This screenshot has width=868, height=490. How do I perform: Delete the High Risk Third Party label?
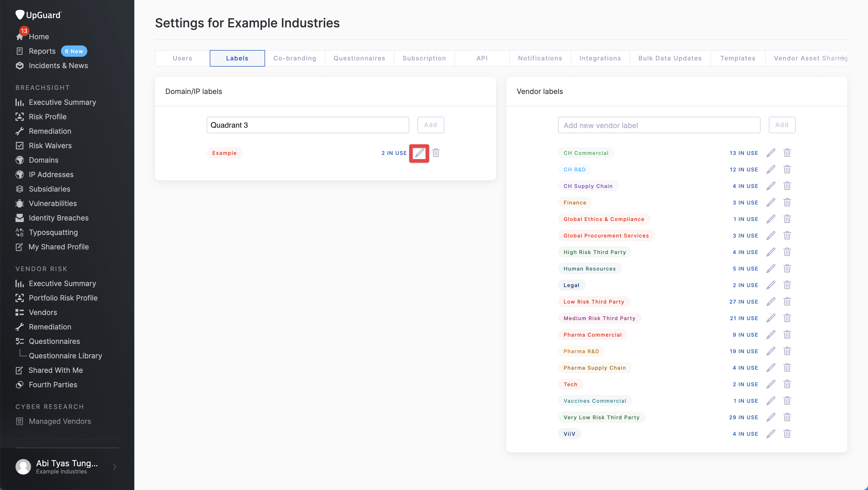pyautogui.click(x=787, y=252)
